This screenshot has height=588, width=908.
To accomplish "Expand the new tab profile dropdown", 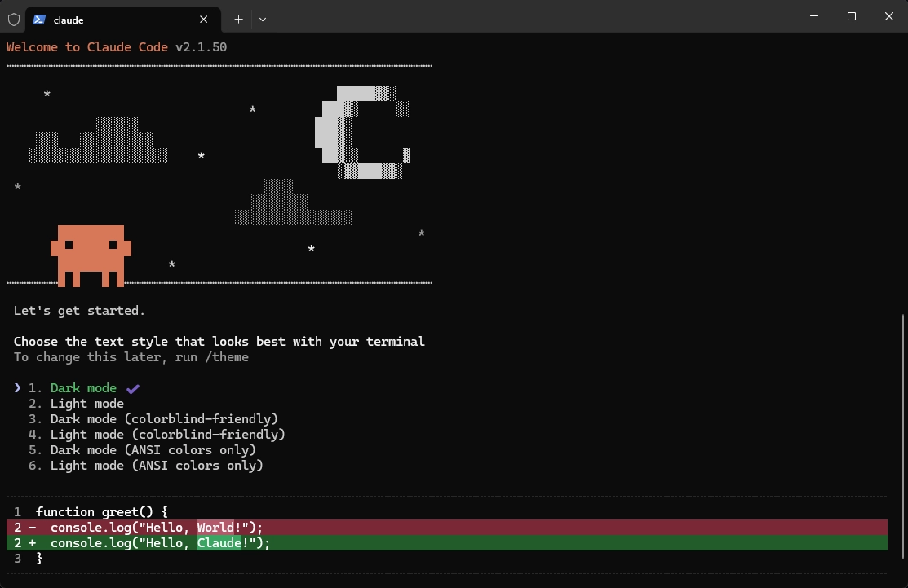I will coord(263,19).
